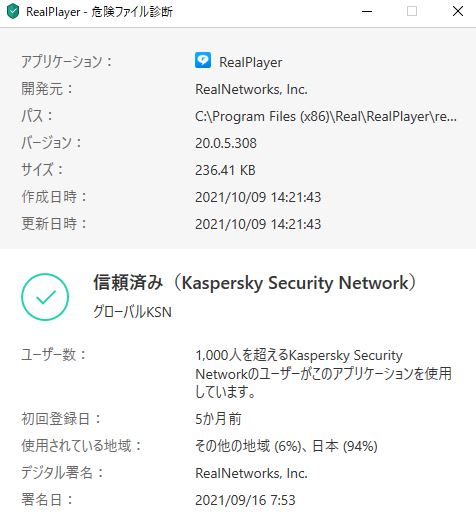Screen dimensions: 476x523
Task: Click the truncated path C:\Program Files (x86)
Action: pyautogui.click(x=326, y=116)
